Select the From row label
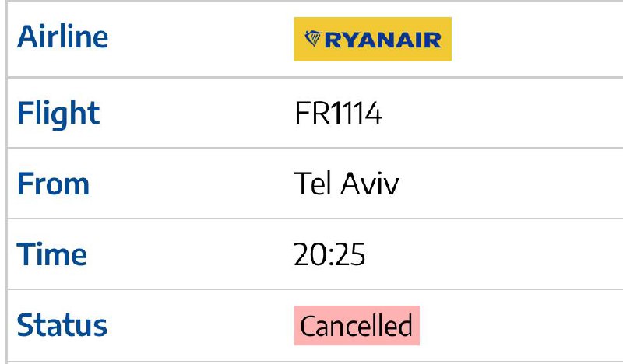The height and width of the screenshot is (364, 623). (x=53, y=184)
